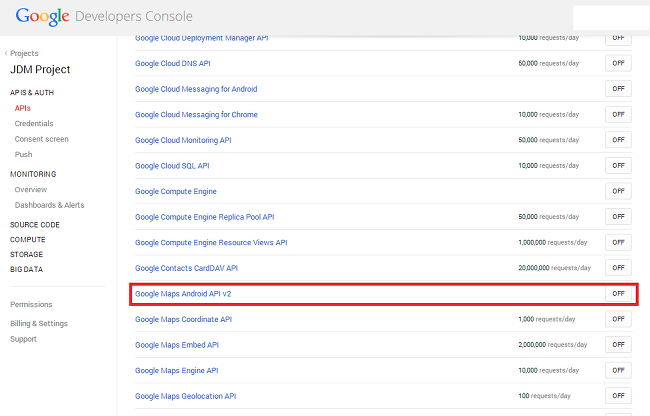This screenshot has height=416, width=650.
Task: Select the 2,000,000 requests/day quota text
Action: point(553,345)
